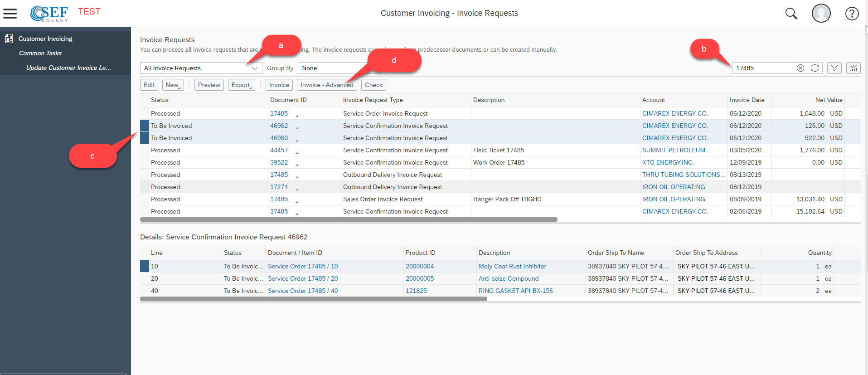The height and width of the screenshot is (375, 868).
Task: Open Moly Coat Rust Inhibitor link
Action: point(512,266)
